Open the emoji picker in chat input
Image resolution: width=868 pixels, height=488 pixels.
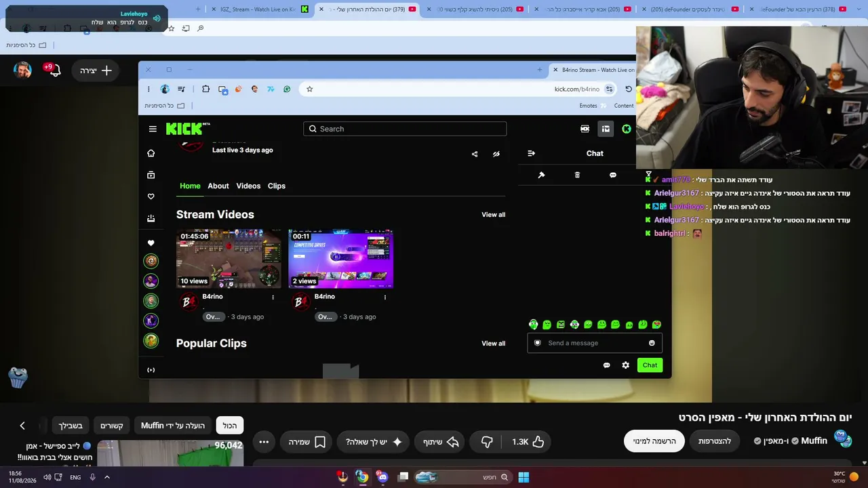point(652,343)
